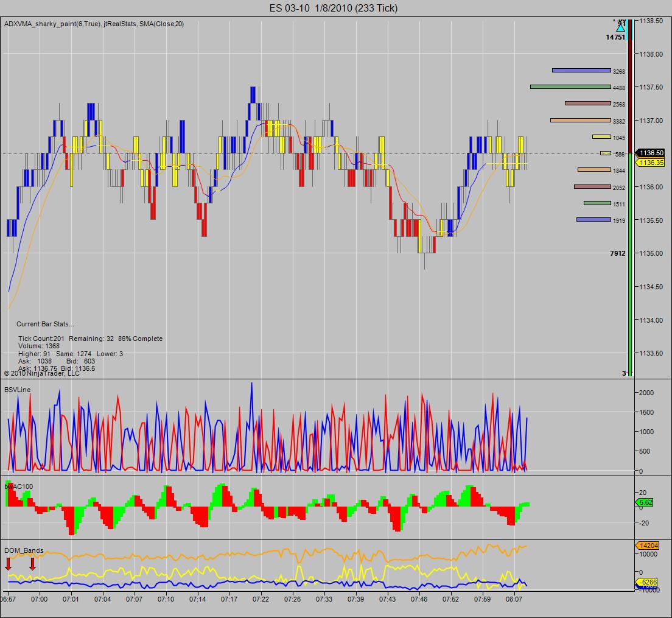Click the green volume bar labeled 1511

597,203
